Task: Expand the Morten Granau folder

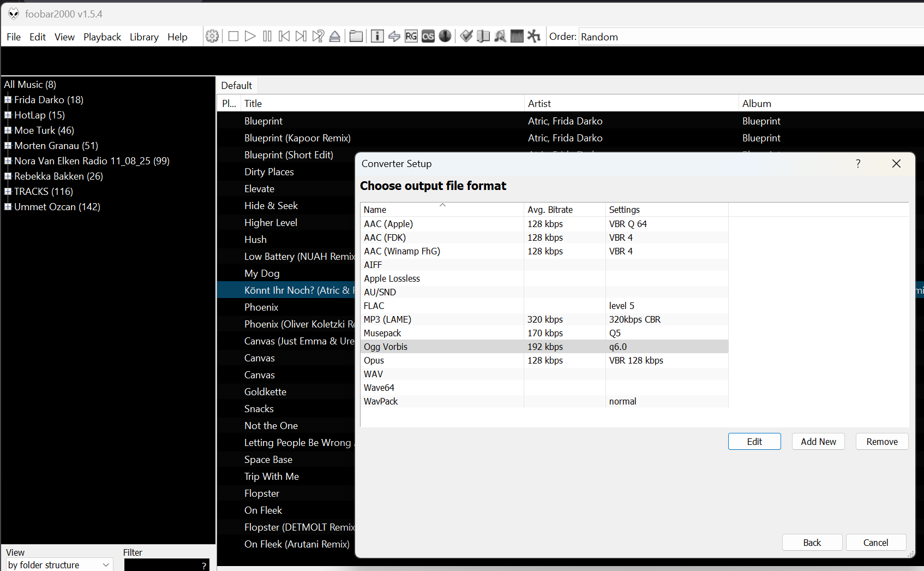Action: (x=8, y=146)
